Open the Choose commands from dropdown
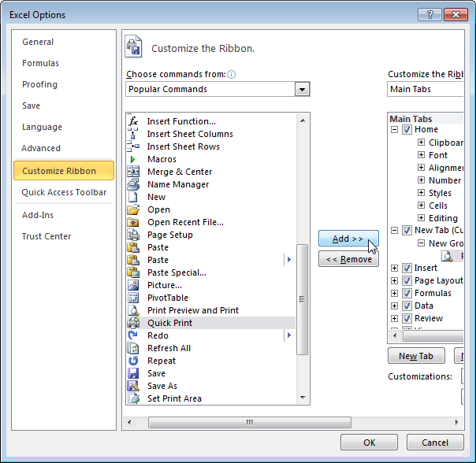This screenshot has height=463, width=476. tap(302, 89)
